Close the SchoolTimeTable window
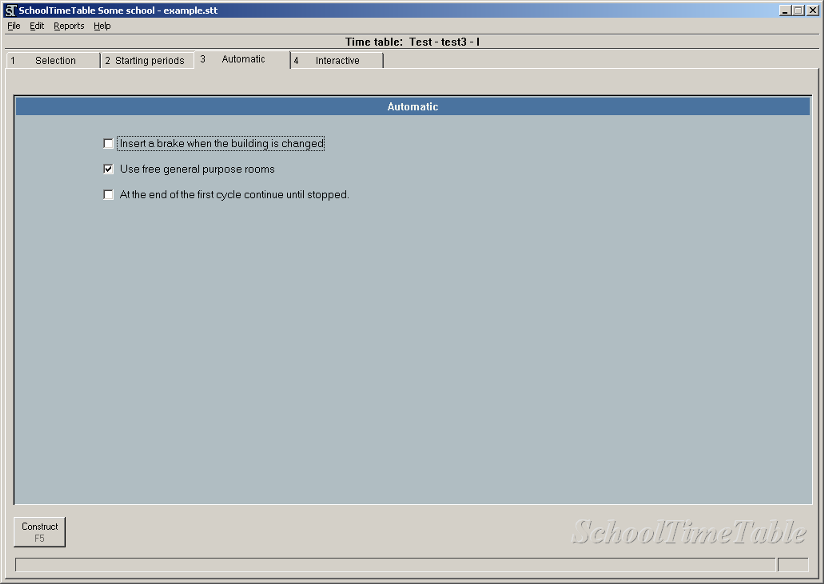This screenshot has height=584, width=824. (x=811, y=11)
